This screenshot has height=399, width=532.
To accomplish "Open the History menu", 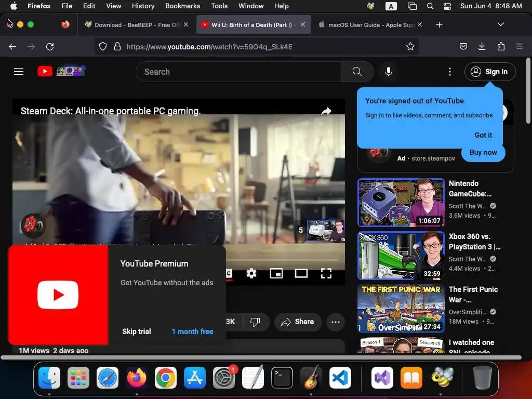I will [143, 6].
